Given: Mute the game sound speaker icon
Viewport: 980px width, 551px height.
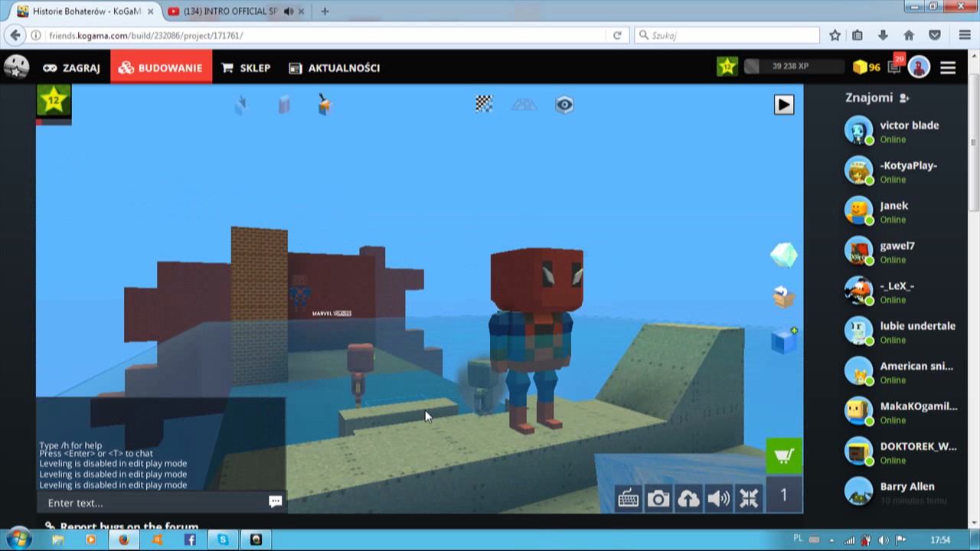Looking at the screenshot, I should 718,499.
